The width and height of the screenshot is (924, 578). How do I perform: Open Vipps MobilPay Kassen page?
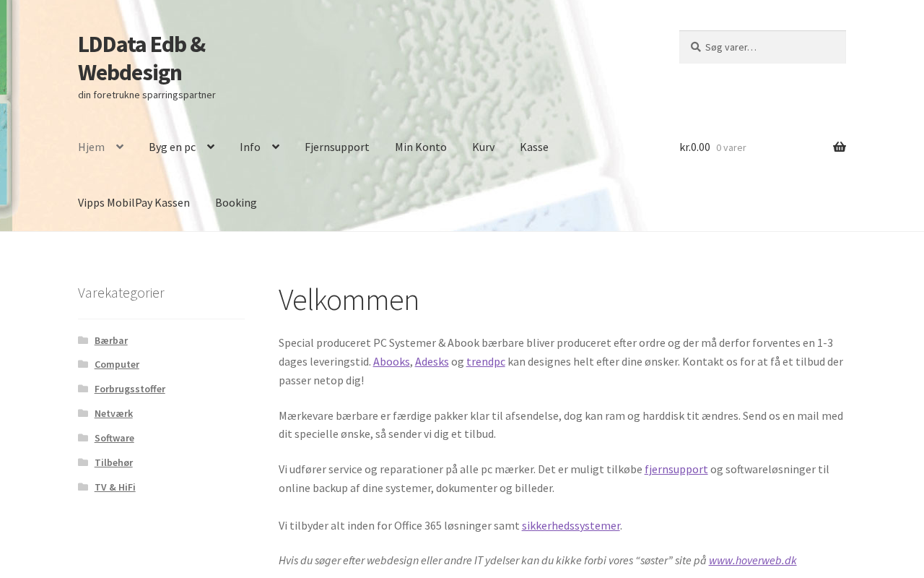tap(134, 203)
